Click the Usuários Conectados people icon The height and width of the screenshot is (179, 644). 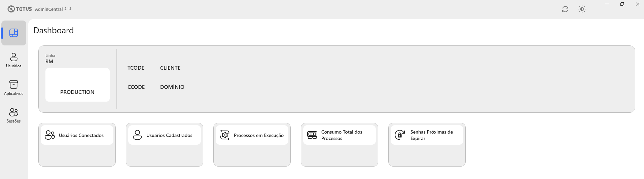point(50,135)
